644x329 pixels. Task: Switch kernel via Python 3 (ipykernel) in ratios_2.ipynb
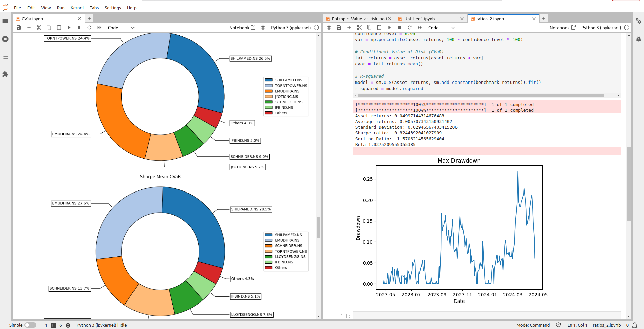pyautogui.click(x=601, y=28)
